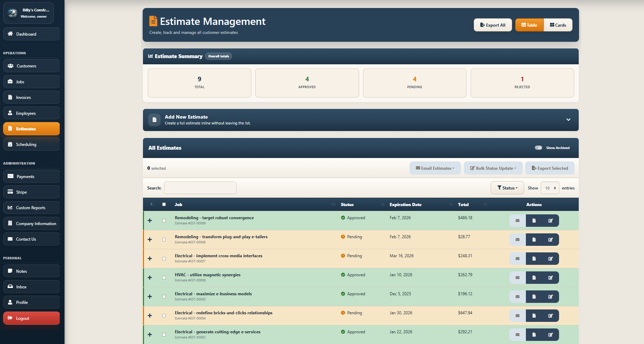
Task: Expand the Add New Estimate panel chevron
Action: tap(568, 120)
